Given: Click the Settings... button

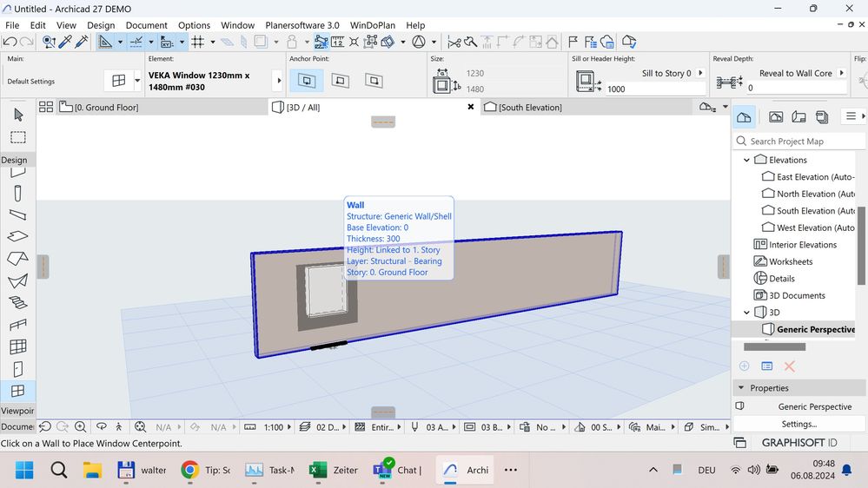Looking at the screenshot, I should tap(798, 424).
